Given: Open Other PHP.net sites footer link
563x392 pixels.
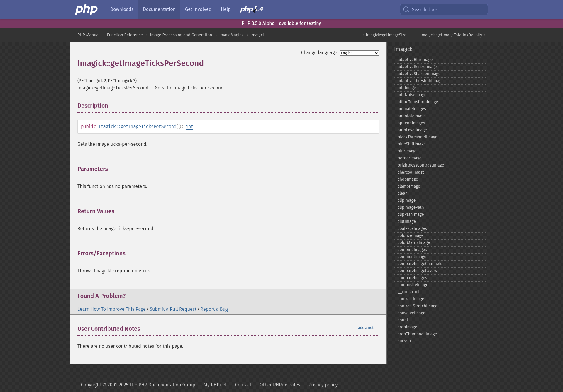Looking at the screenshot, I should [280, 385].
